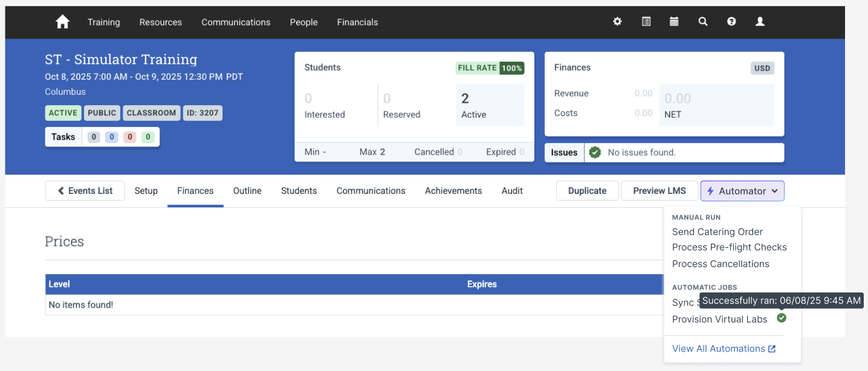Click the Level column header

[x=59, y=284]
